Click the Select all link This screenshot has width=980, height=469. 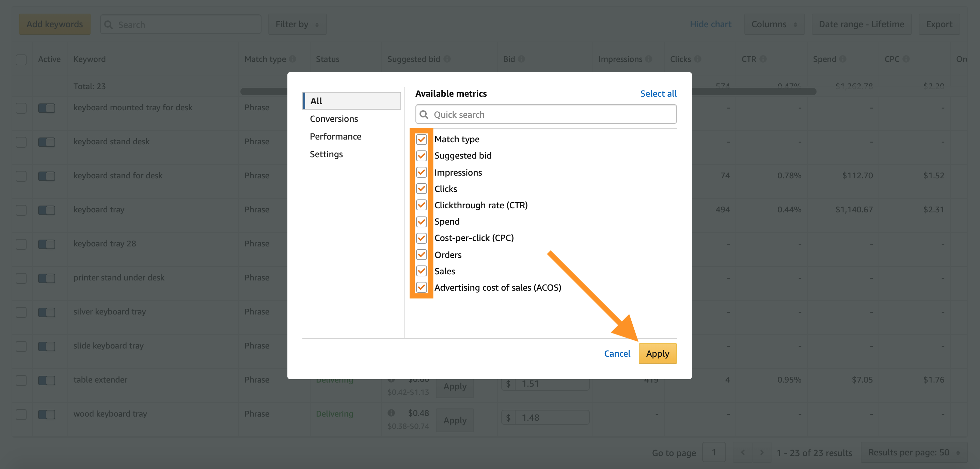[658, 94]
